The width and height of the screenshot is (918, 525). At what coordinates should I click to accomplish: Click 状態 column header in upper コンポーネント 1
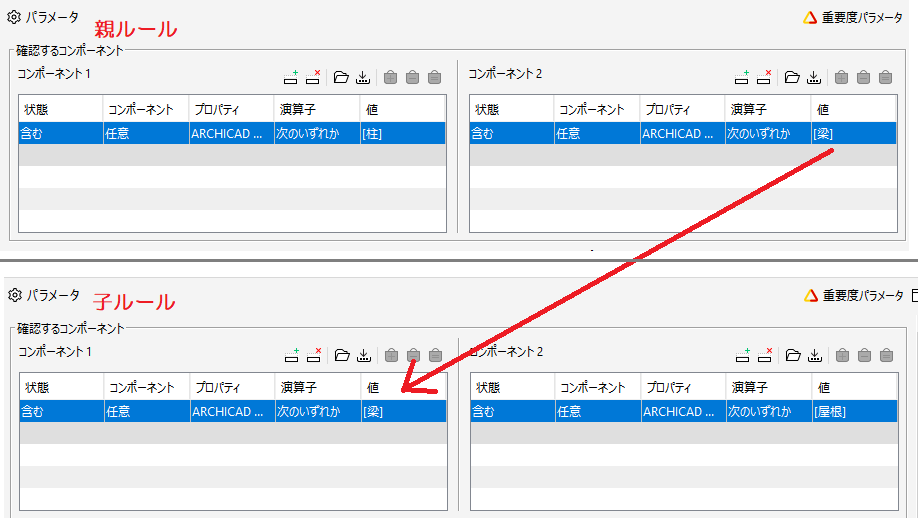tap(61, 109)
